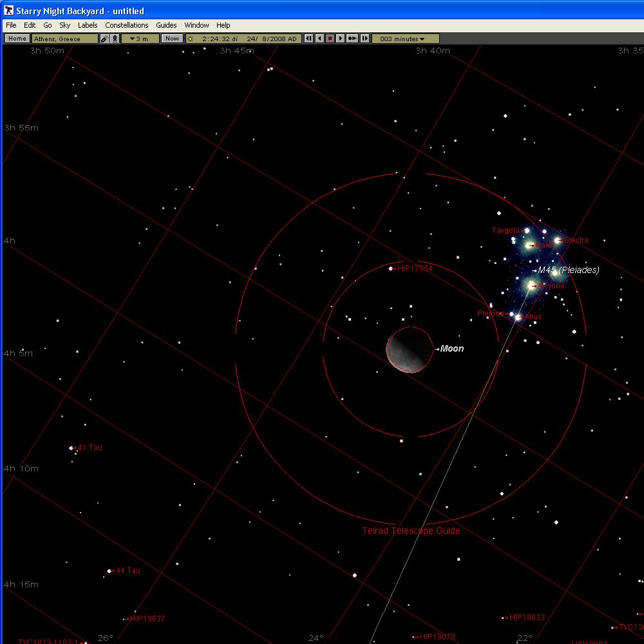The width and height of the screenshot is (644, 644).
Task: Click the HIP19637 star label
Action: pos(147,618)
